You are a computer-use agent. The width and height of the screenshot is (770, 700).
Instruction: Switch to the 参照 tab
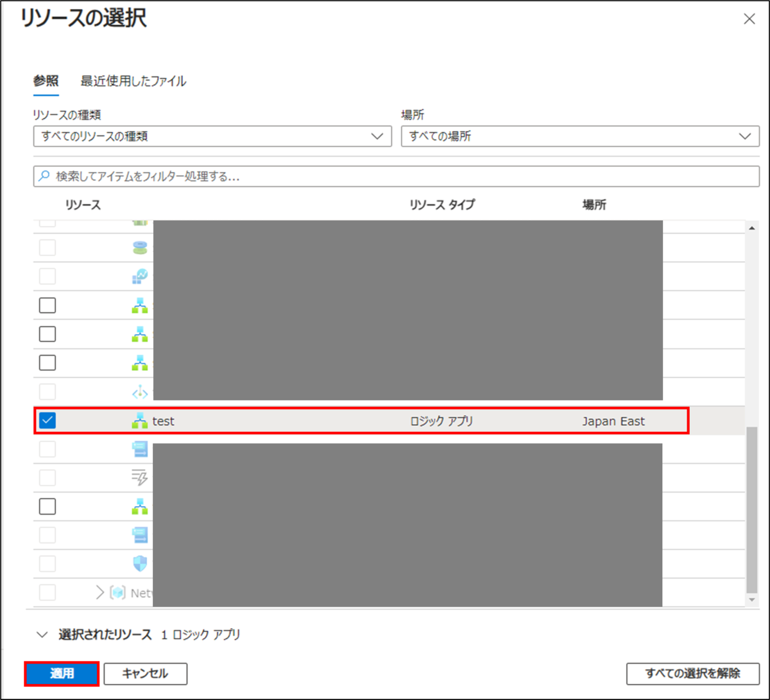tap(46, 81)
